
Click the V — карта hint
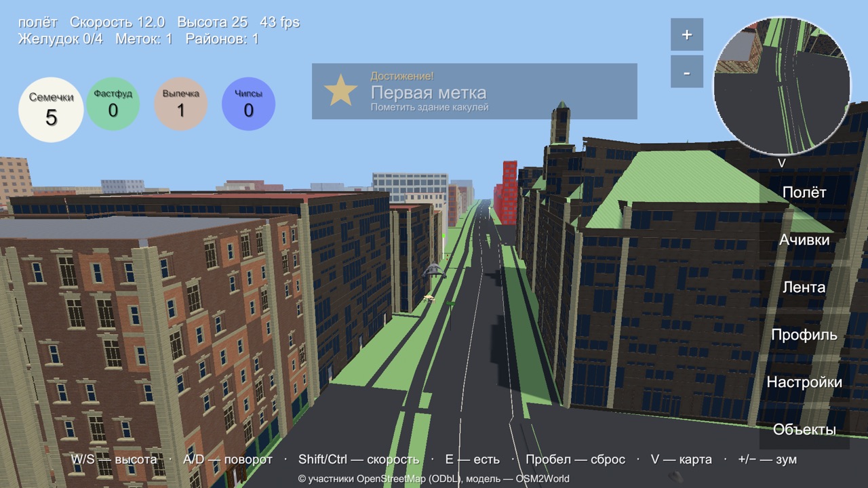click(x=682, y=460)
